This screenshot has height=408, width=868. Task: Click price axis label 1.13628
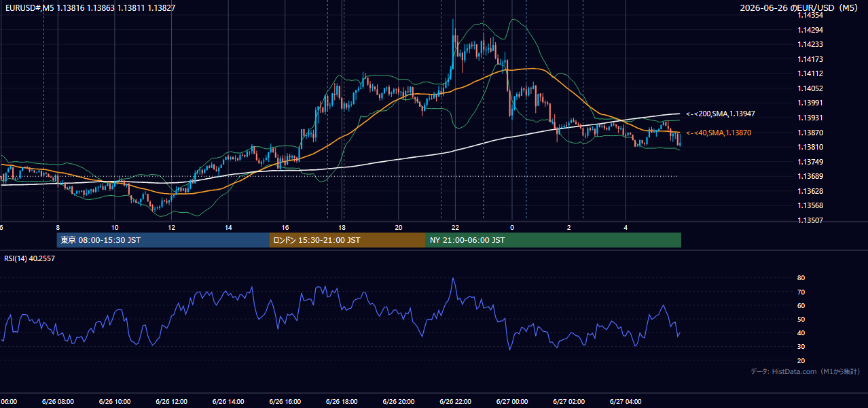click(x=810, y=191)
